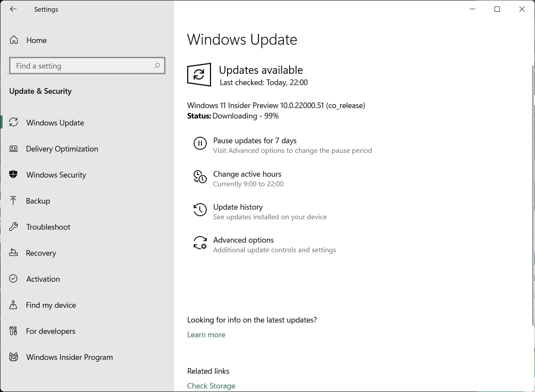The width and height of the screenshot is (535, 392).
Task: Click the vertical scrollbar on the right
Action: coord(533,195)
